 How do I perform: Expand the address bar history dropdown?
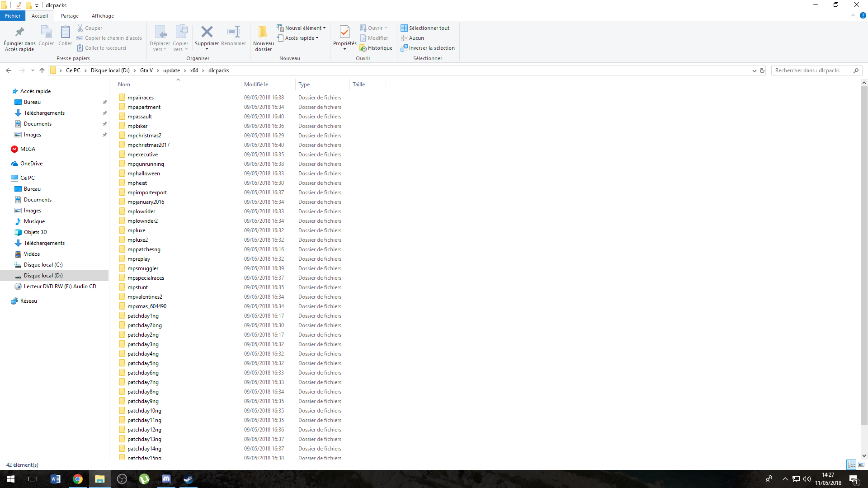click(754, 70)
